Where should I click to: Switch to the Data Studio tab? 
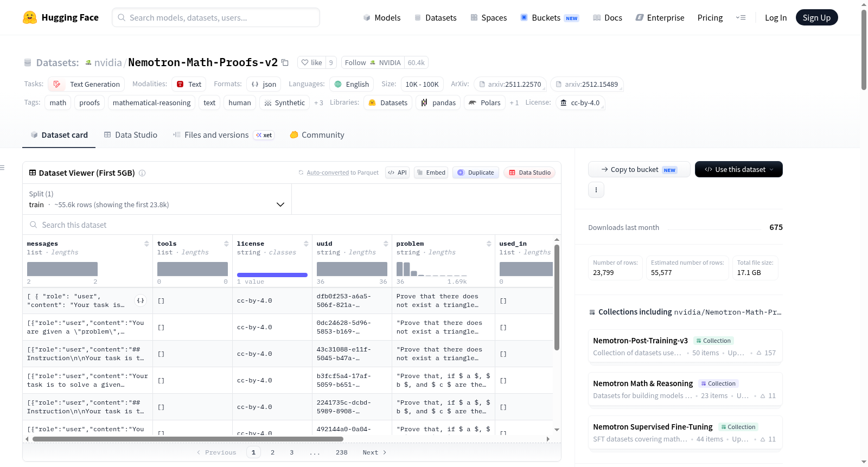[x=130, y=135]
